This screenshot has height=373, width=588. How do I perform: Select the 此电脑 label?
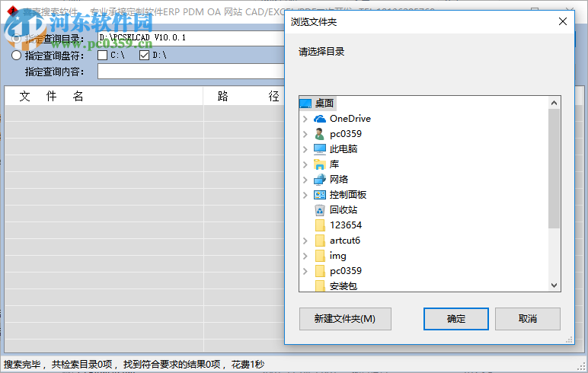(344, 149)
